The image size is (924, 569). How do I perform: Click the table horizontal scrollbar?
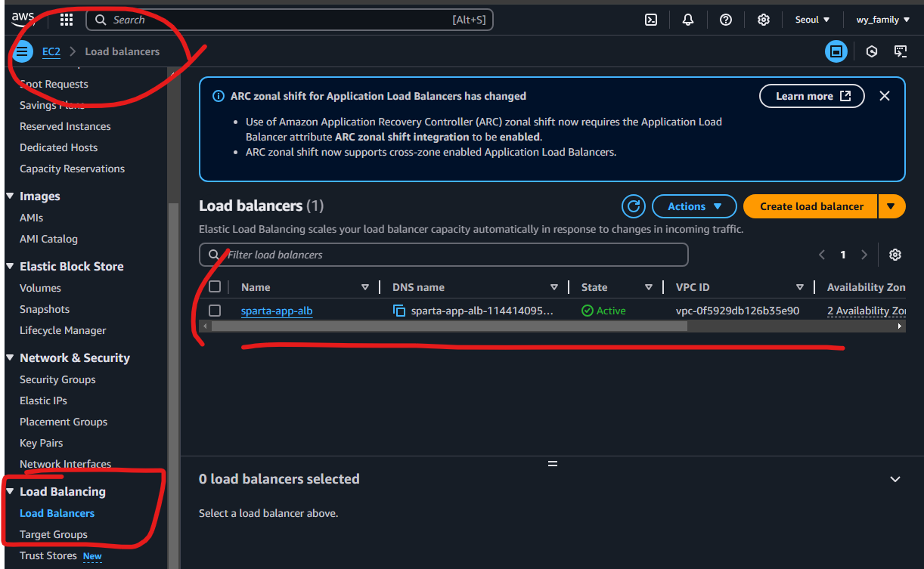coord(449,326)
